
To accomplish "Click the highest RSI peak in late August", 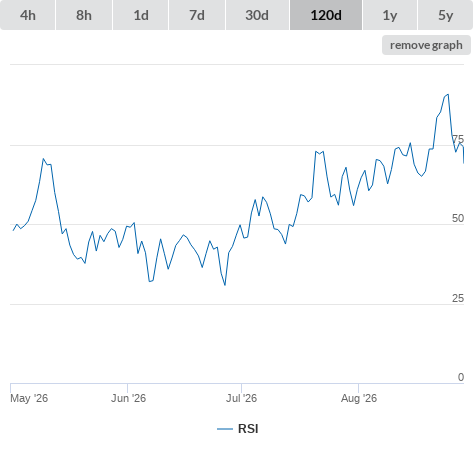I will pos(448,95).
